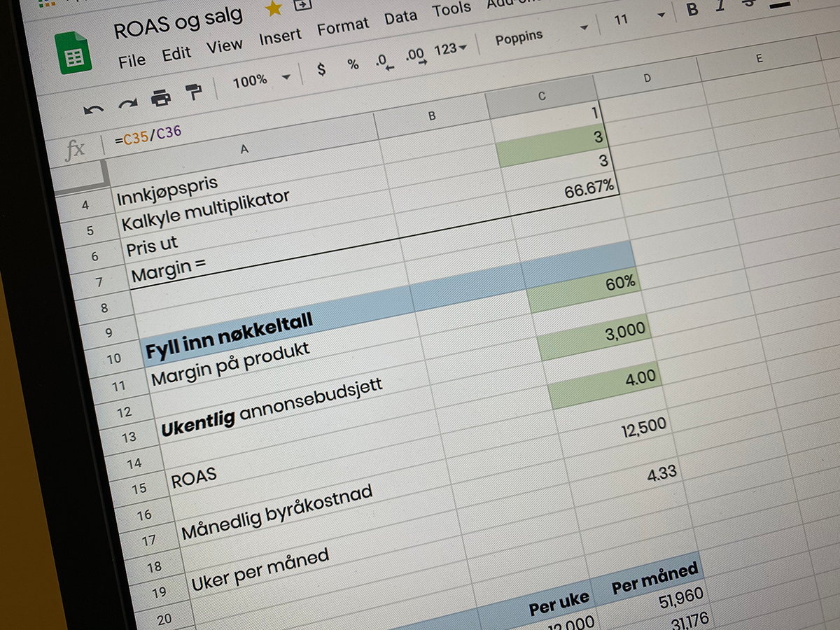Click the move to folder icon
This screenshot has height=630, width=840.
click(302, 5)
